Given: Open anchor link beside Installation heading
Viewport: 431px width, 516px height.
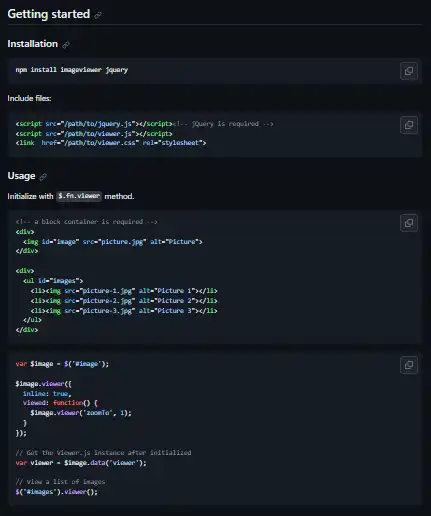Looking at the screenshot, I should coord(66,45).
